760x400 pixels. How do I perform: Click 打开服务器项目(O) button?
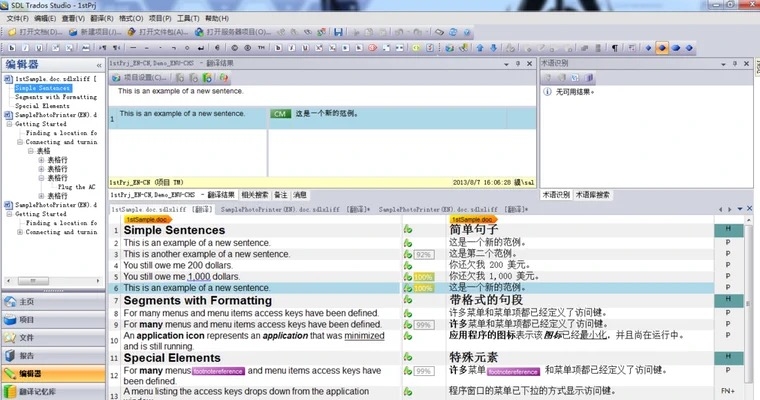click(233, 32)
